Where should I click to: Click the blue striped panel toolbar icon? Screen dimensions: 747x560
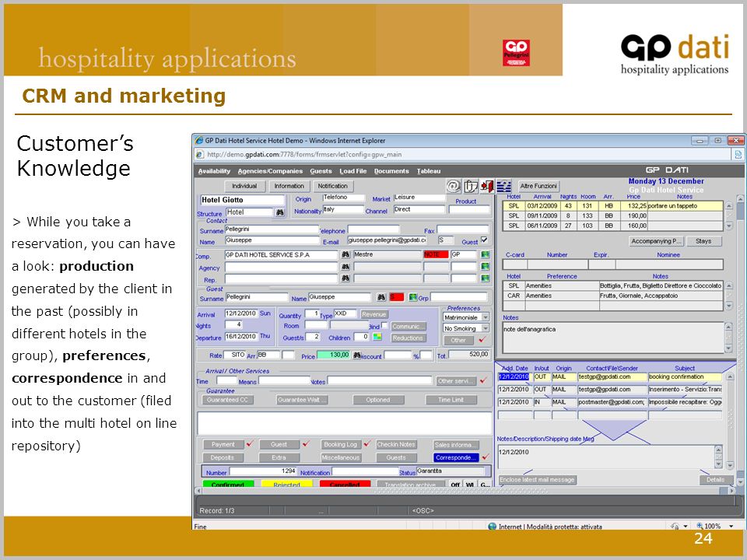pos(503,186)
